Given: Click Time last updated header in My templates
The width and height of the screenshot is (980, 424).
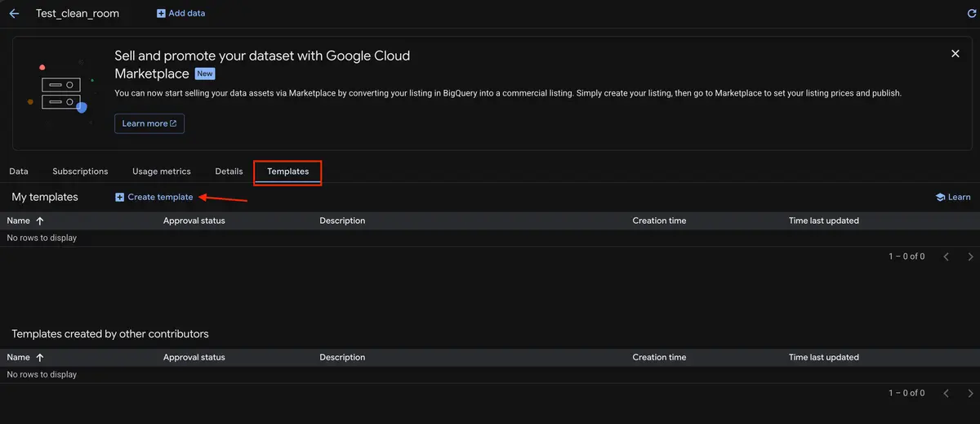Looking at the screenshot, I should coord(823,221).
